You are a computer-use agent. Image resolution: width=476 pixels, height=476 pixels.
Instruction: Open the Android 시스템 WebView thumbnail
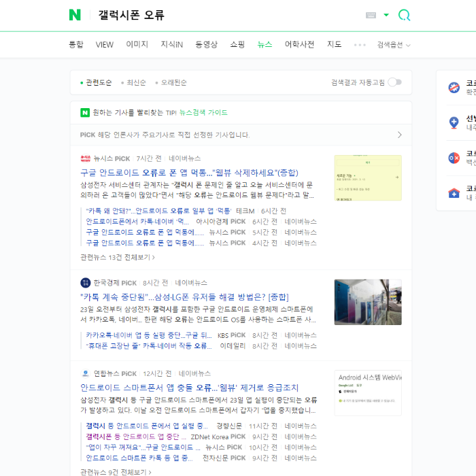(x=368, y=393)
